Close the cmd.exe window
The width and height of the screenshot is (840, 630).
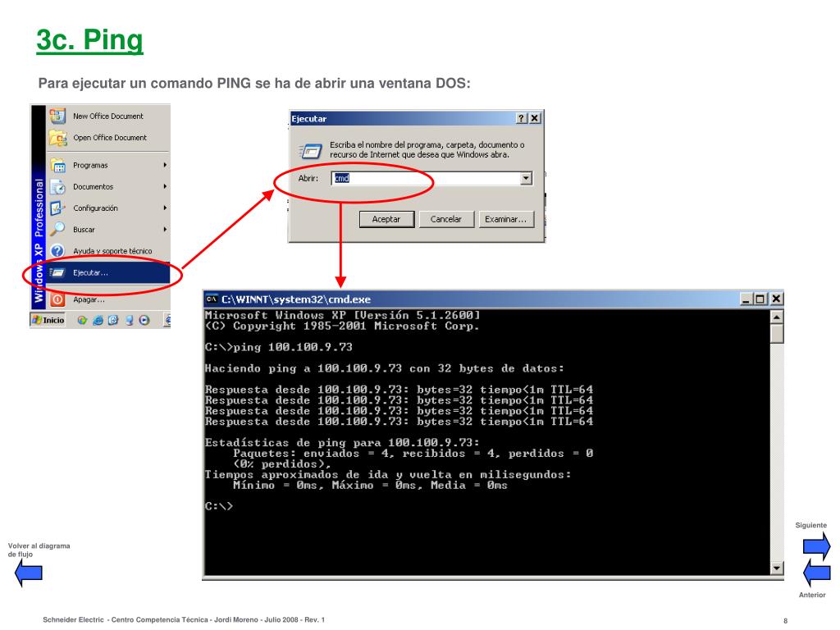tap(776, 299)
